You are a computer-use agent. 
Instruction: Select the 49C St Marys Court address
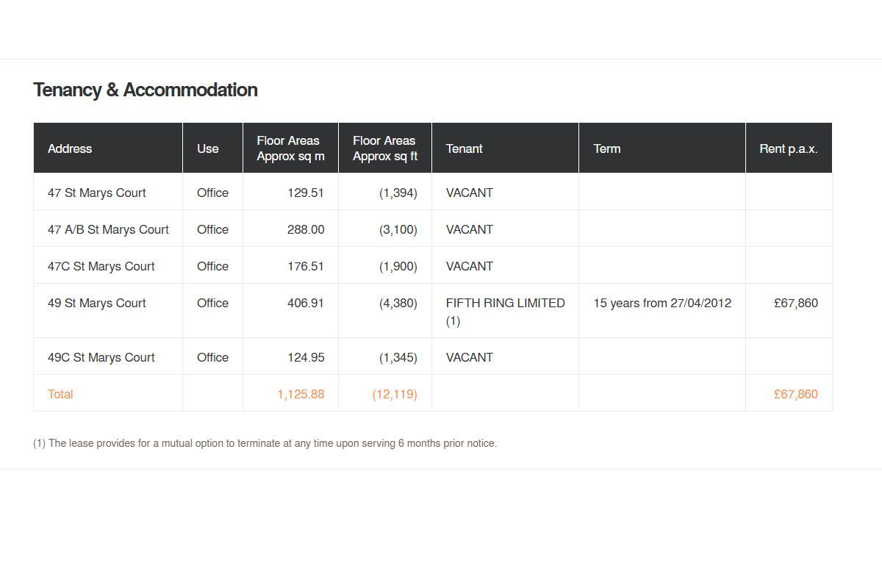tap(101, 357)
